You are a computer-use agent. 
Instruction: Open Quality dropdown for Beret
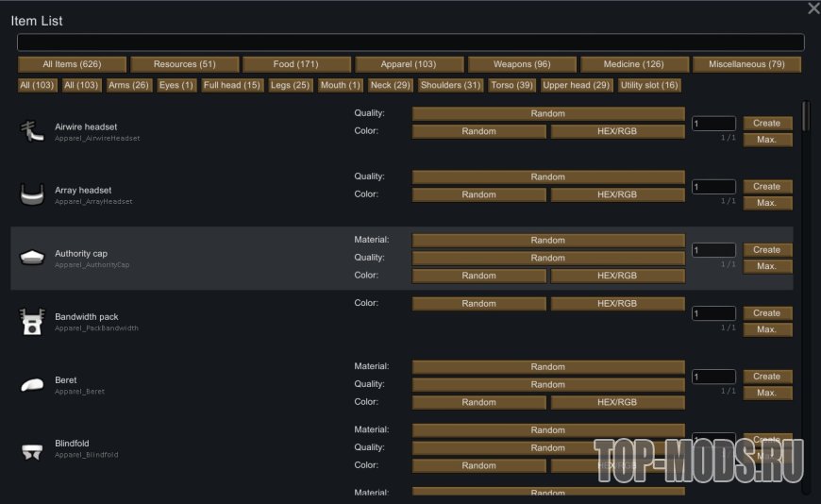tap(547, 385)
